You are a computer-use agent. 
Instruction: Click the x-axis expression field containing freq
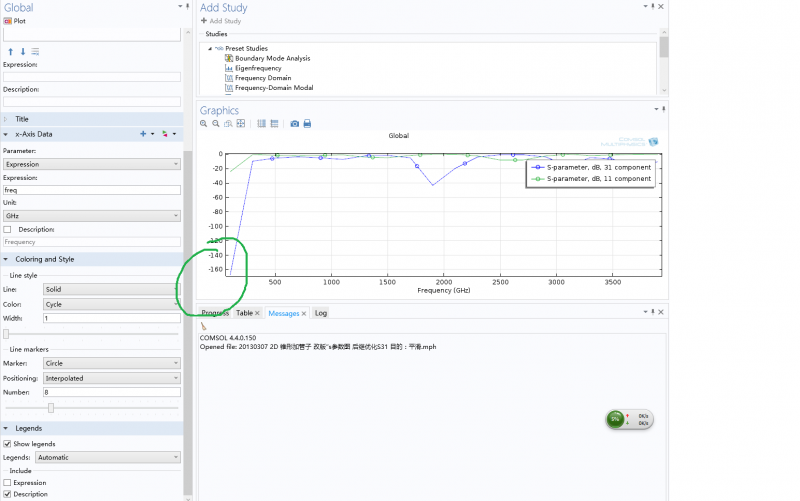pos(92,190)
